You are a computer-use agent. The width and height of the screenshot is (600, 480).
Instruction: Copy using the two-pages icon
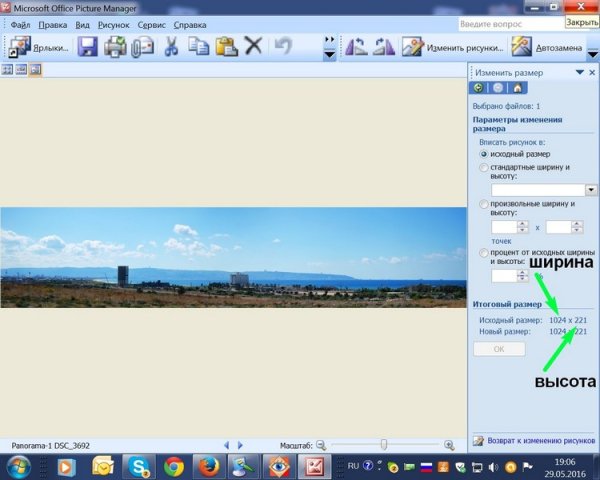coord(199,47)
